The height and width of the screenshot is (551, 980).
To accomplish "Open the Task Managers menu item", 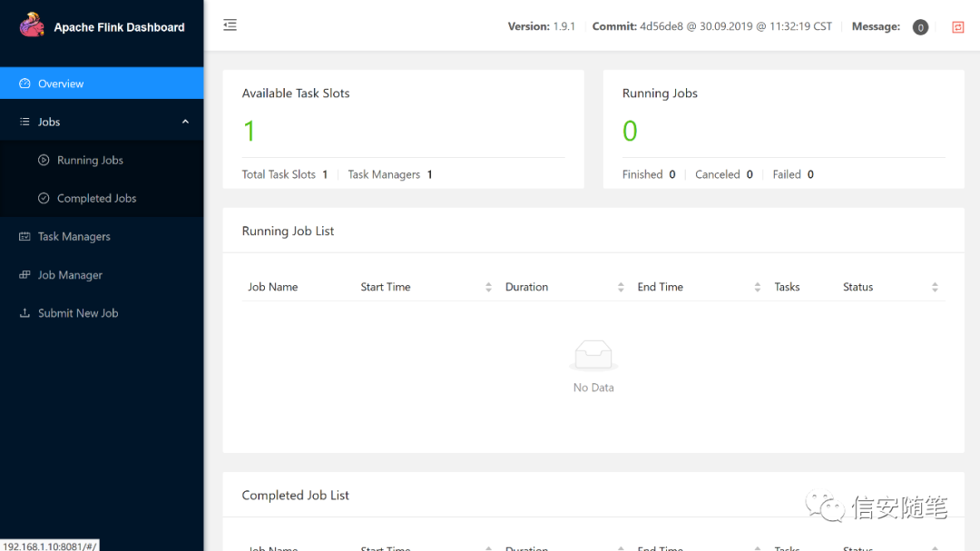I will click(102, 236).
